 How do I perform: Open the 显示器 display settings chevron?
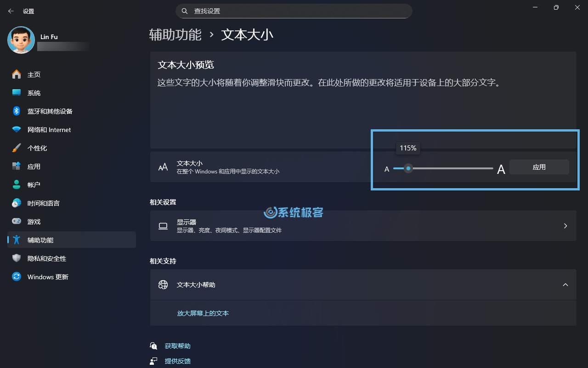click(565, 226)
